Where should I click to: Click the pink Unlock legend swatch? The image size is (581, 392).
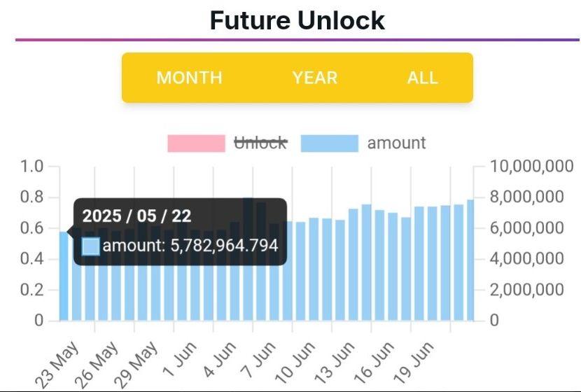[197, 143]
